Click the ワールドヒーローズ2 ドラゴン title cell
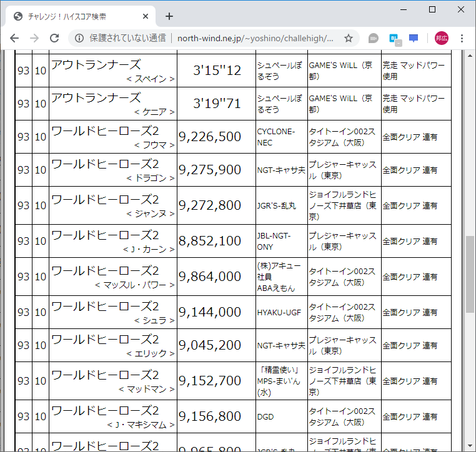 click(113, 170)
